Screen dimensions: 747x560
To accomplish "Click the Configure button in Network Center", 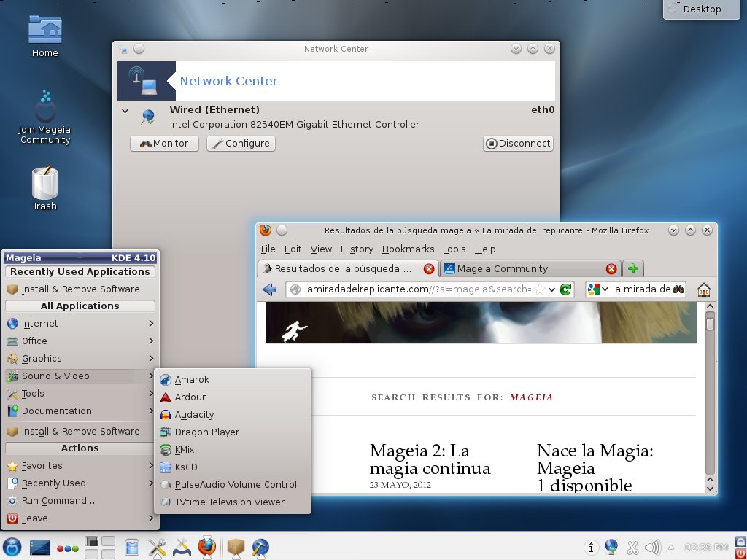I will click(241, 144).
